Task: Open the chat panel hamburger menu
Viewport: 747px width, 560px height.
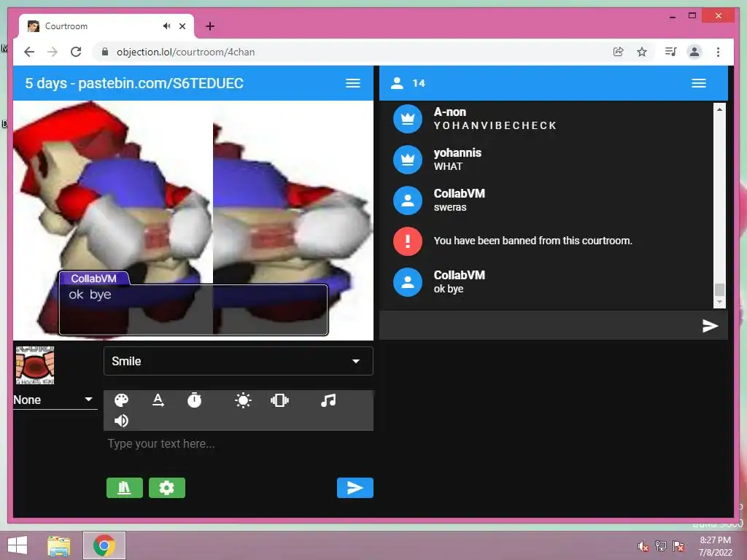Action: tap(698, 83)
